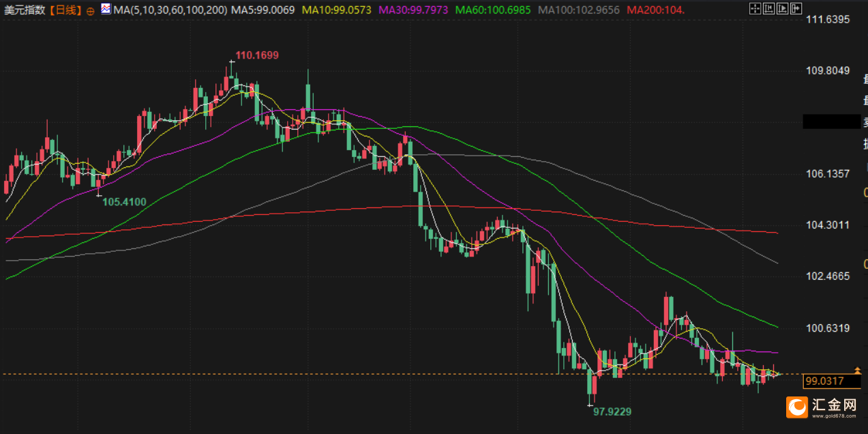This screenshot has height=434, width=868.
Task: Activate the crosshair cursor tool icon
Action: pos(755,8)
